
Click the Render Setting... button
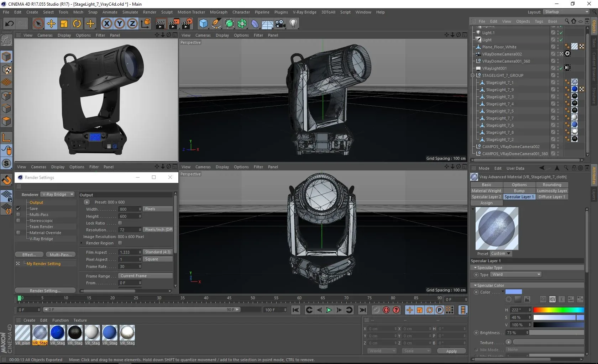click(x=45, y=291)
